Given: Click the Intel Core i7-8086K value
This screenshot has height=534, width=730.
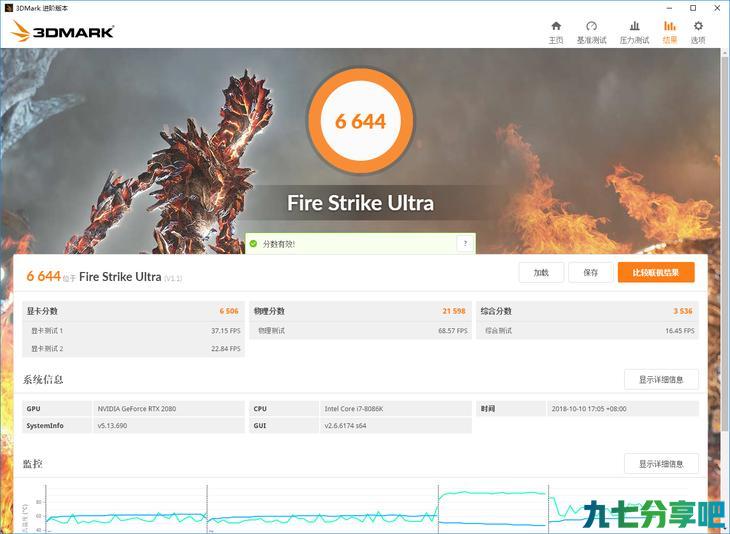Looking at the screenshot, I should pyautogui.click(x=354, y=408).
